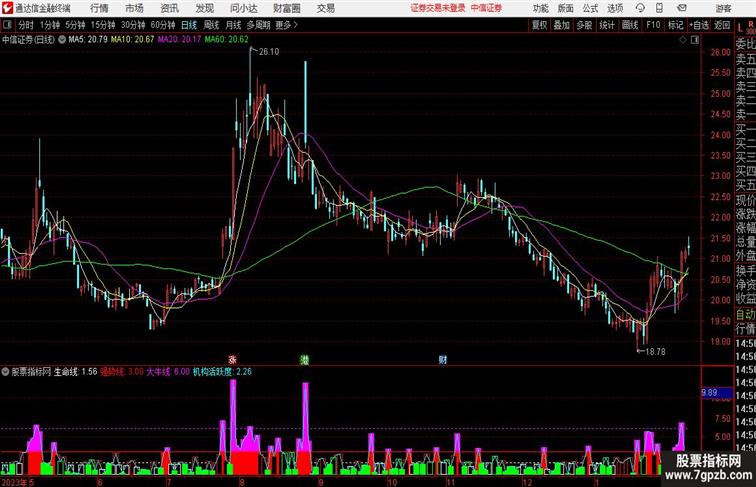Open F10 company info
The height and width of the screenshot is (487, 756).
point(653,25)
